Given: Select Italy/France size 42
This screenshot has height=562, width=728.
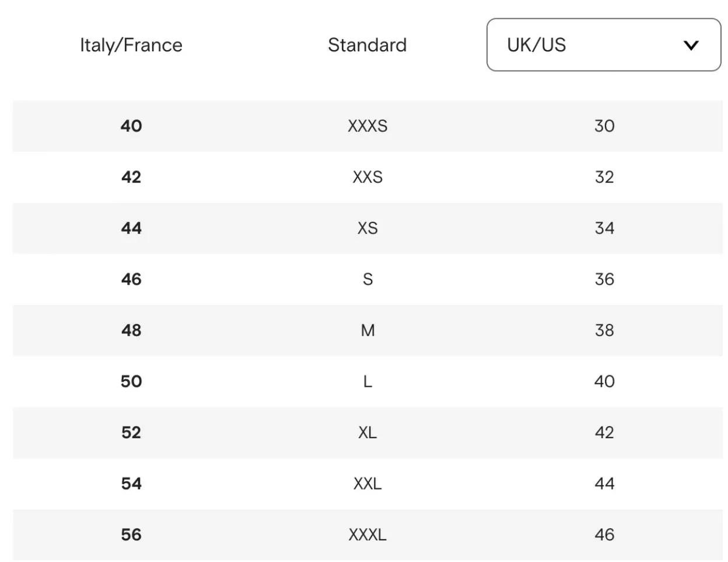Looking at the screenshot, I should click(131, 177).
